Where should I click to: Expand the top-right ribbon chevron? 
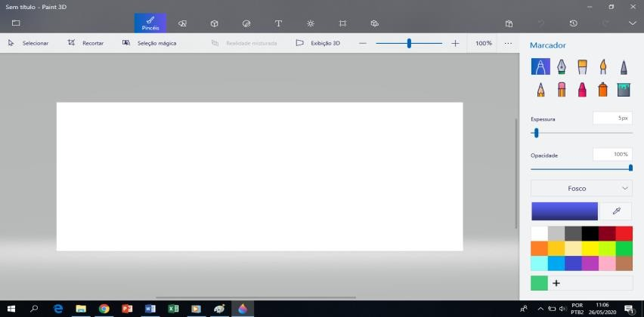click(633, 23)
